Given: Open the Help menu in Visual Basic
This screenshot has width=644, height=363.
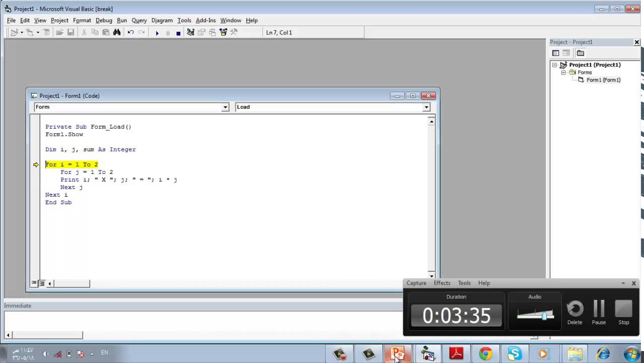Looking at the screenshot, I should pos(251,20).
